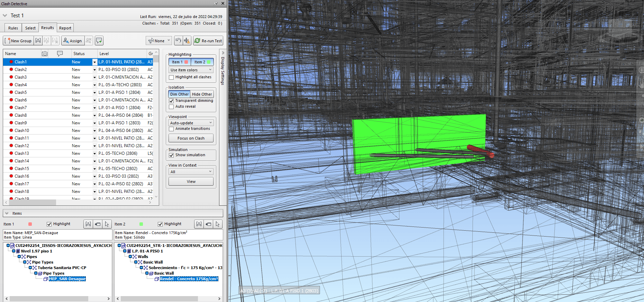The image size is (644, 302).
Task: Click Item 1's group clashes icon
Action: pos(88,224)
